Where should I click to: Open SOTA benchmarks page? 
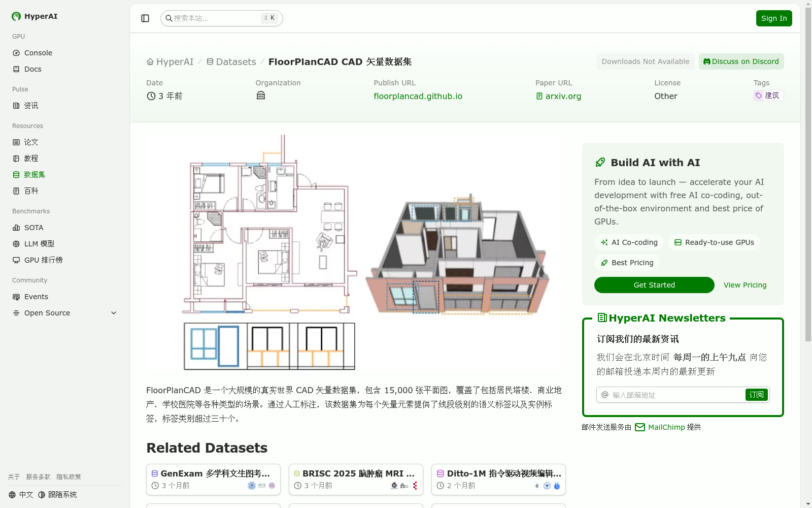[x=65, y=228]
